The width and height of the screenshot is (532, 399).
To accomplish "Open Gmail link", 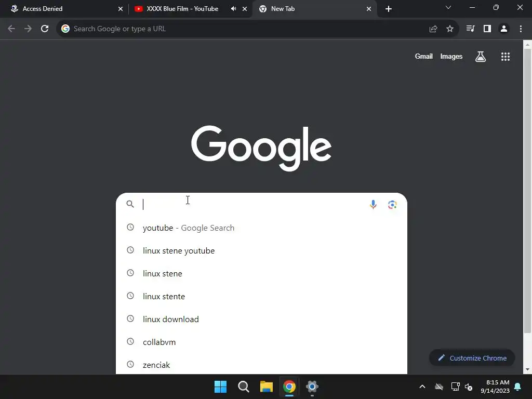I will 424,56.
